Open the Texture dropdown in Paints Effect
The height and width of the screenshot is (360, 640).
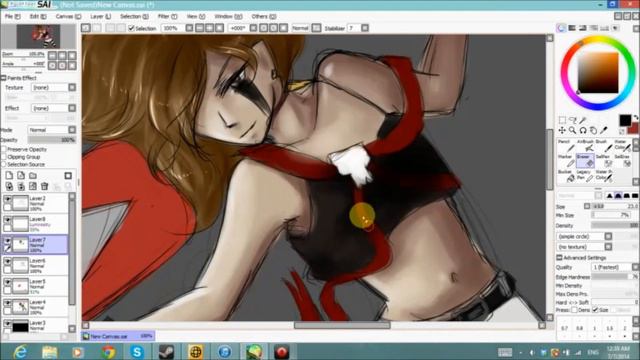pyautogui.click(x=72, y=87)
